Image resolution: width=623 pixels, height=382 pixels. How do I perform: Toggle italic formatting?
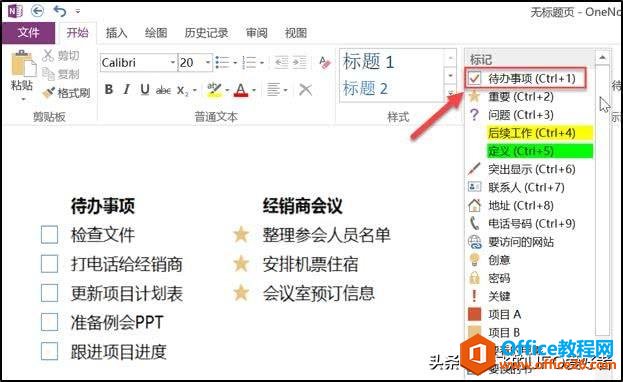[x=127, y=89]
